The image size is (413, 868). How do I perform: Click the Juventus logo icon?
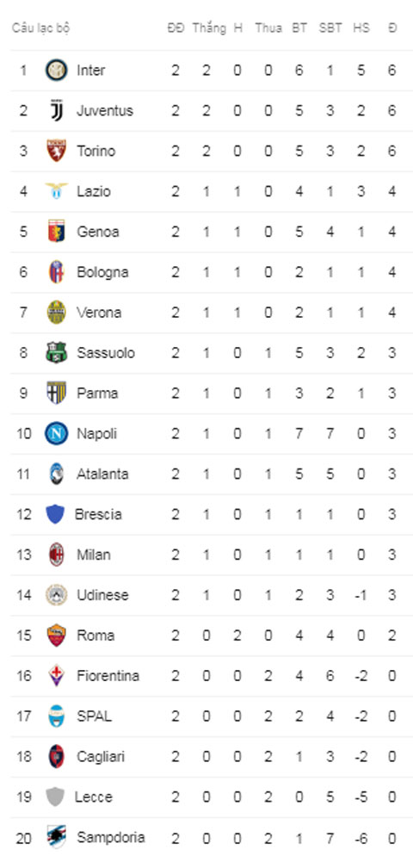point(57,111)
